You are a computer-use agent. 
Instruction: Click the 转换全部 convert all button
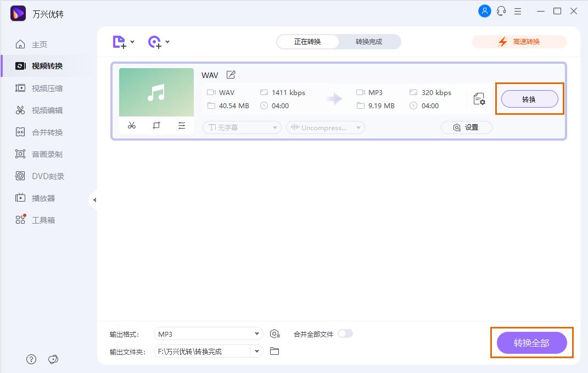click(x=531, y=342)
